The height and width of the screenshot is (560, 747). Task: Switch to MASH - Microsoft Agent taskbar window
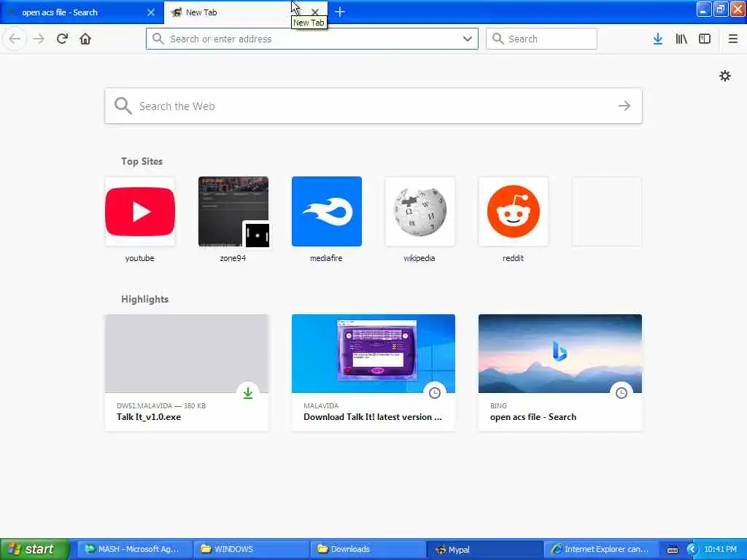click(135, 549)
